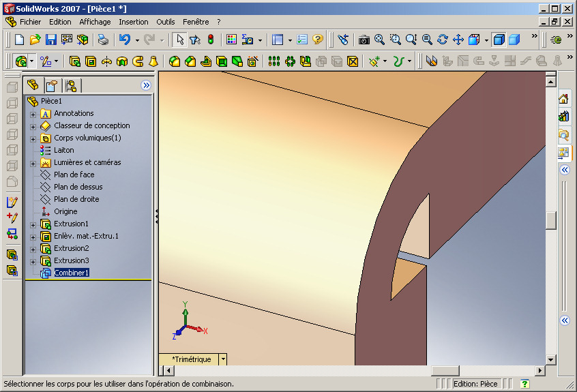Click the Help question mark icon

(x=318, y=40)
